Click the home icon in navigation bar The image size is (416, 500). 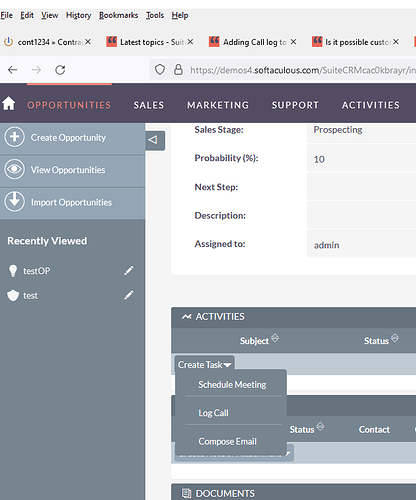(x=9, y=104)
